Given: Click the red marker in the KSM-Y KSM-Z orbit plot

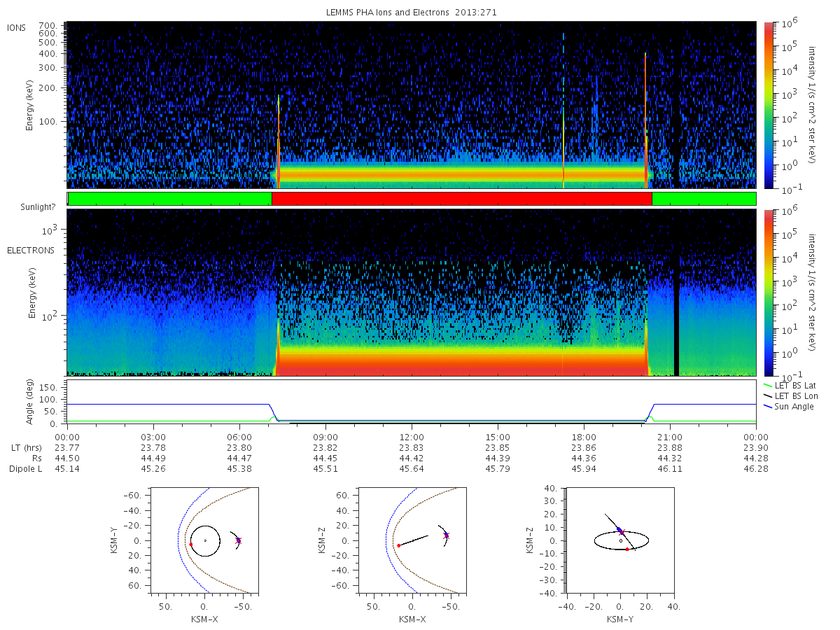Looking at the screenshot, I should pos(627,549).
